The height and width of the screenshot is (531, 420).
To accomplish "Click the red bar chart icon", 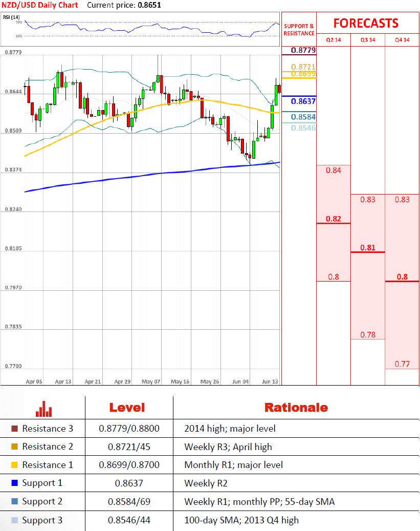I will 43,409.
